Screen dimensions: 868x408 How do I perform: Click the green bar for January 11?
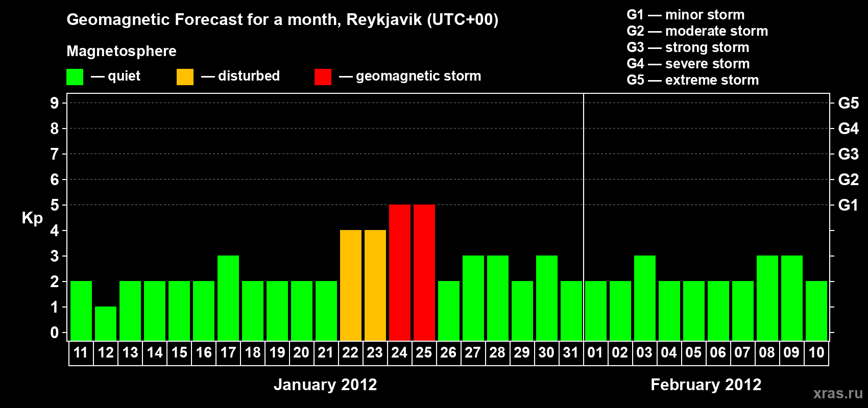click(x=81, y=311)
